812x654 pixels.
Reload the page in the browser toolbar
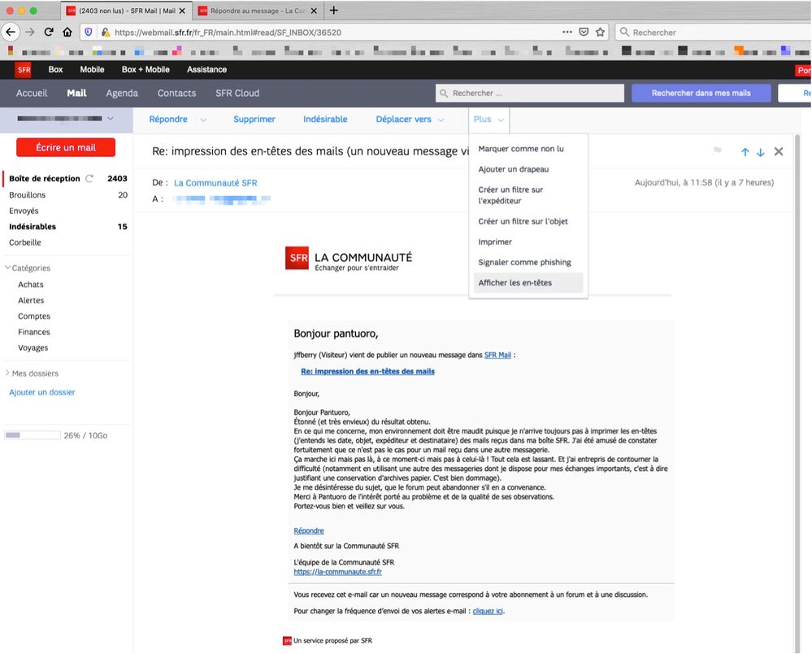point(48,32)
